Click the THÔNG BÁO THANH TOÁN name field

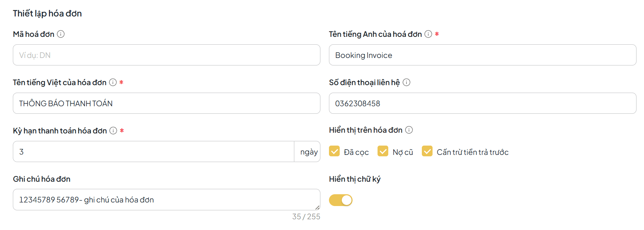click(x=166, y=103)
